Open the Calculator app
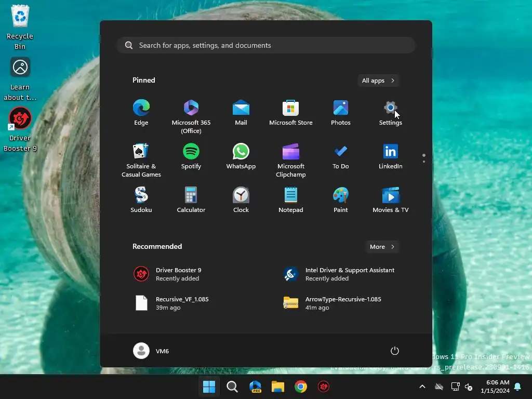 point(191,200)
